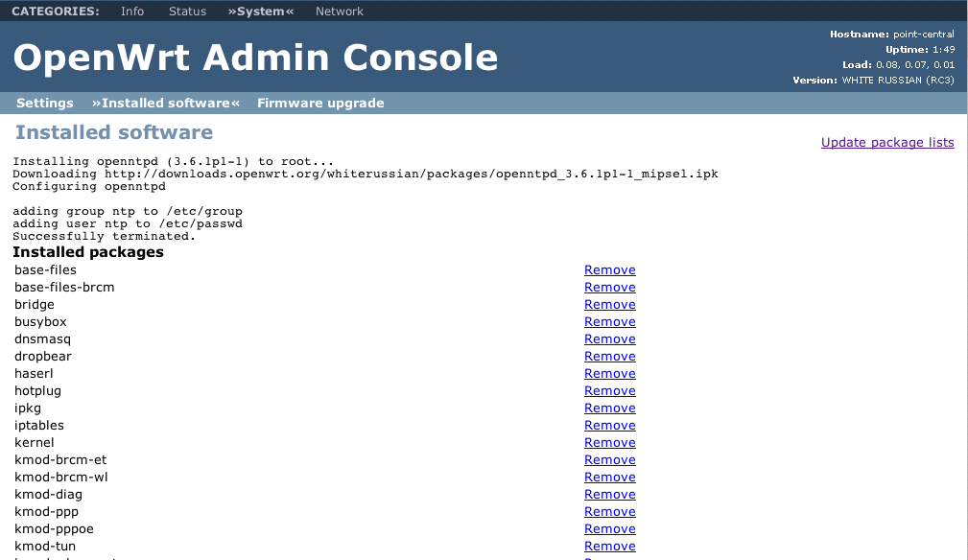Click the OpenWrt Admin Console title
This screenshot has height=560, width=968.
[x=255, y=58]
